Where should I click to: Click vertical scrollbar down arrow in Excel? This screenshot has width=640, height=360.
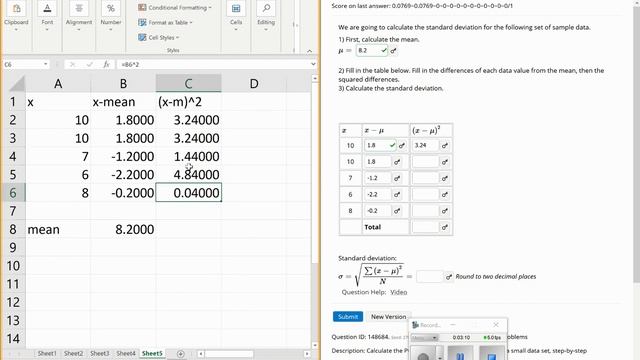pos(315,345)
